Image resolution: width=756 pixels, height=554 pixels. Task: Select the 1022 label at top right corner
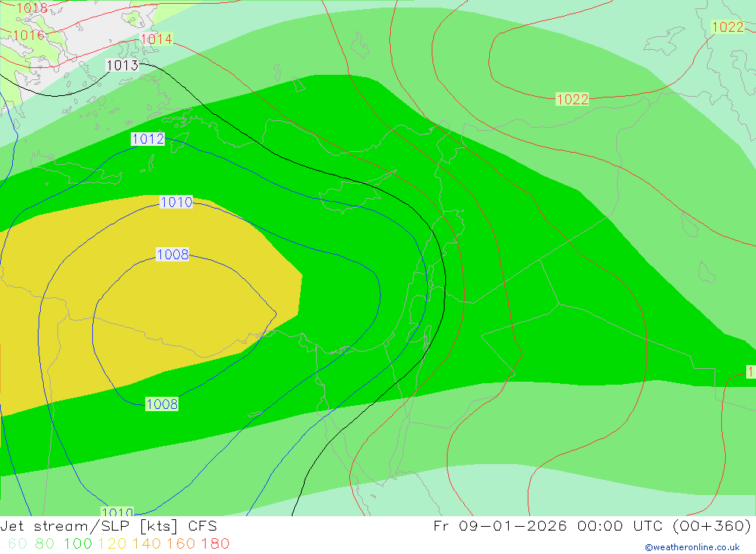[727, 27]
